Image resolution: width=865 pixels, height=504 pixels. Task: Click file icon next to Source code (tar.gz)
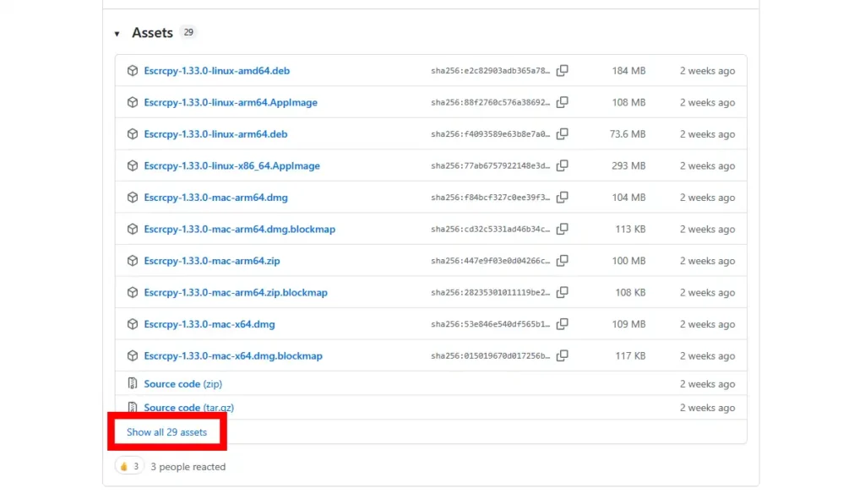[x=133, y=407]
